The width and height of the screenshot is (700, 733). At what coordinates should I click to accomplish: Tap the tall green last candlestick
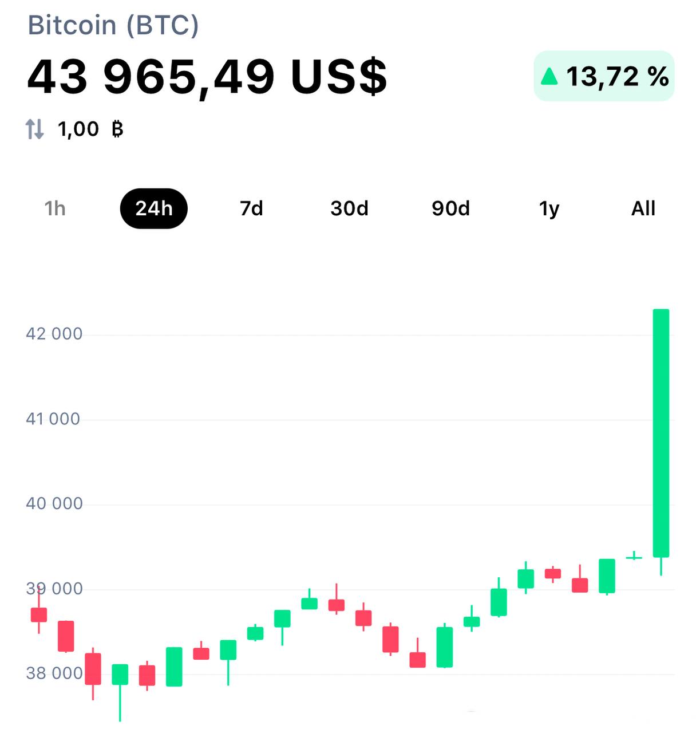pyautogui.click(x=661, y=433)
